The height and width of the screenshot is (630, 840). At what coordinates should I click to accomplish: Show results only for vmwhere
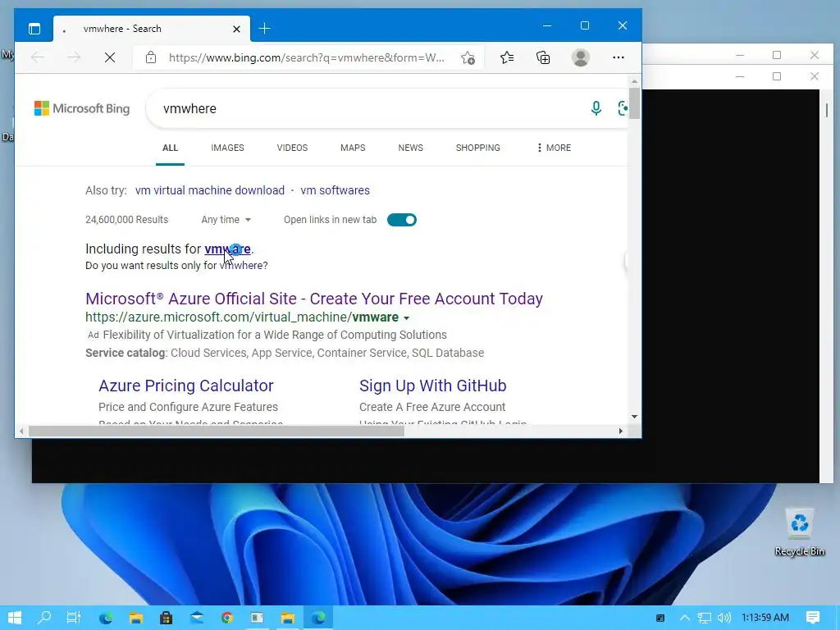[x=243, y=266]
